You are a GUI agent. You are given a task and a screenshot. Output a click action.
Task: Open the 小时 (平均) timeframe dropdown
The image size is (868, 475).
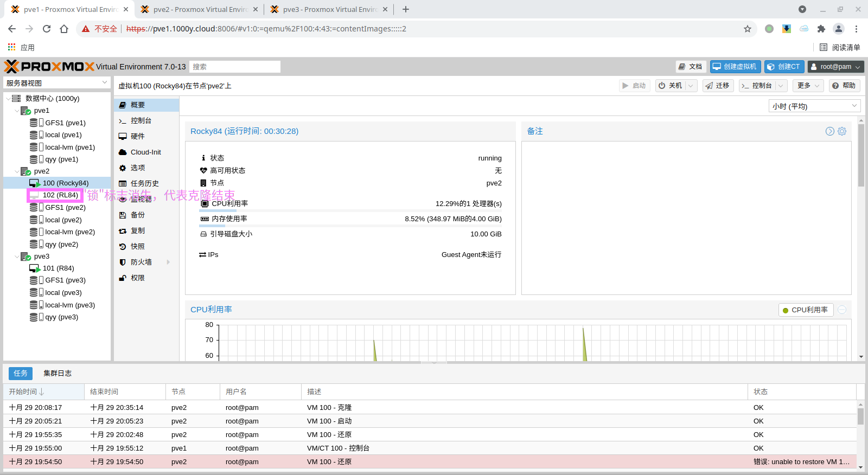pos(814,106)
